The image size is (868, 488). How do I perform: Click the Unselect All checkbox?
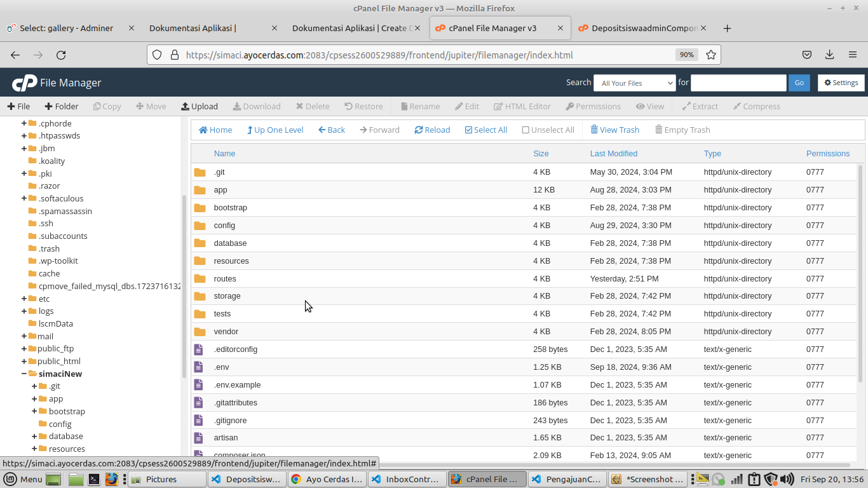526,130
